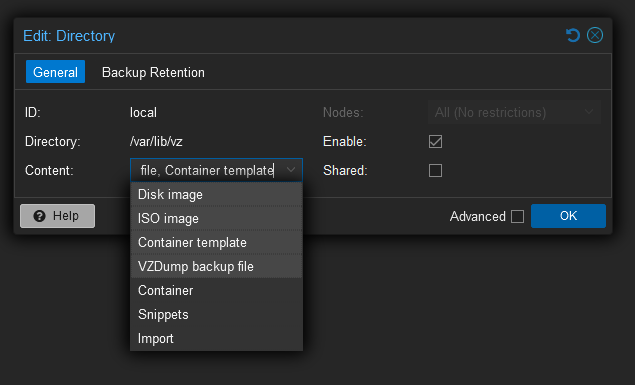Image resolution: width=635 pixels, height=385 pixels.
Task: Enable the Advanced checkbox
Action: coord(517,216)
